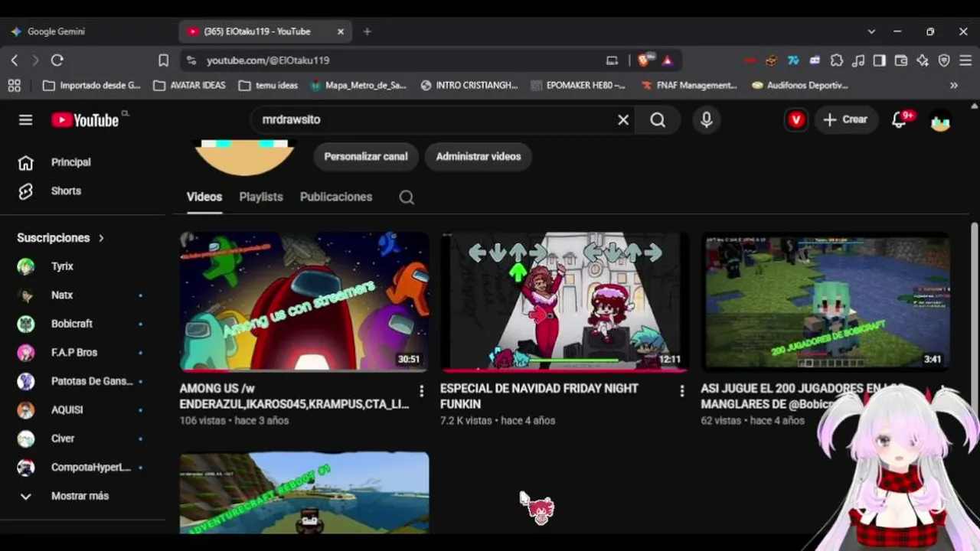This screenshot has width=980, height=551.
Task: Open options menu for AMONG US video
Action: pos(421,391)
